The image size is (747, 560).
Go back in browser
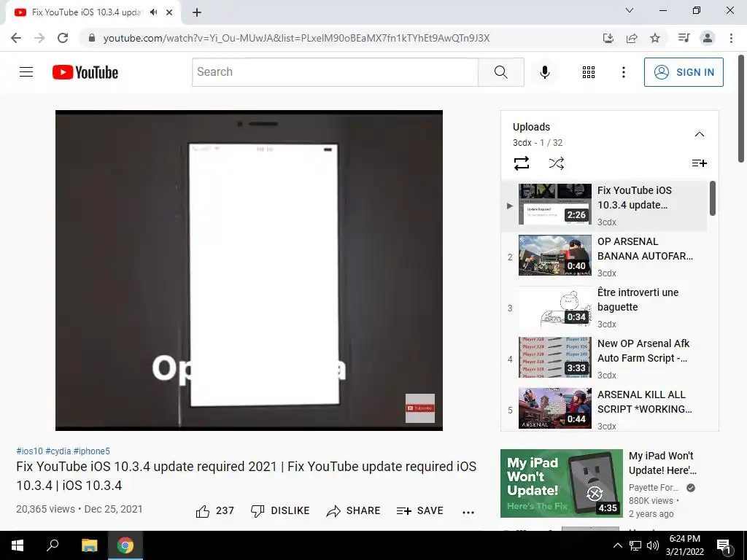coord(16,38)
